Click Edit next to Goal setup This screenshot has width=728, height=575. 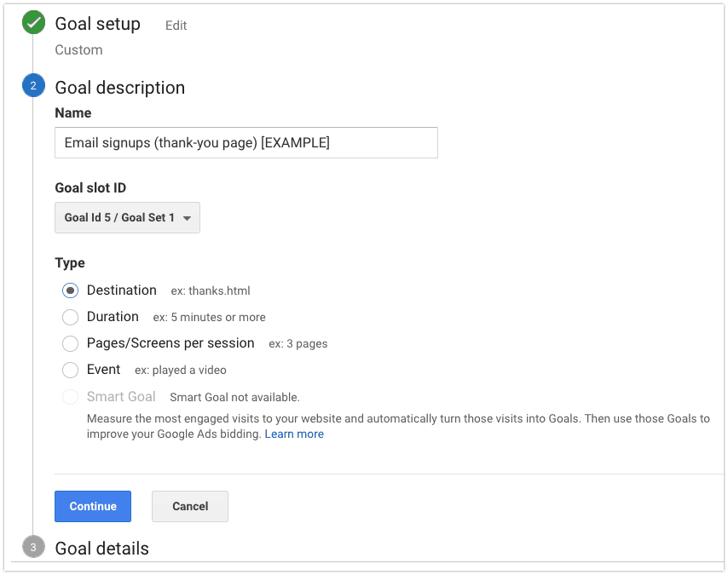[176, 26]
